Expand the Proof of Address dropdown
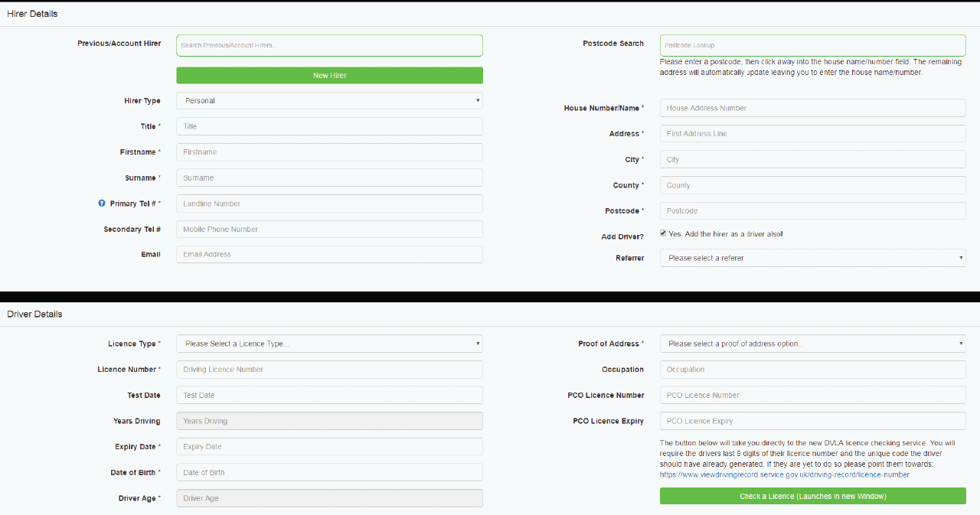Image resolution: width=980 pixels, height=515 pixels. (812, 344)
